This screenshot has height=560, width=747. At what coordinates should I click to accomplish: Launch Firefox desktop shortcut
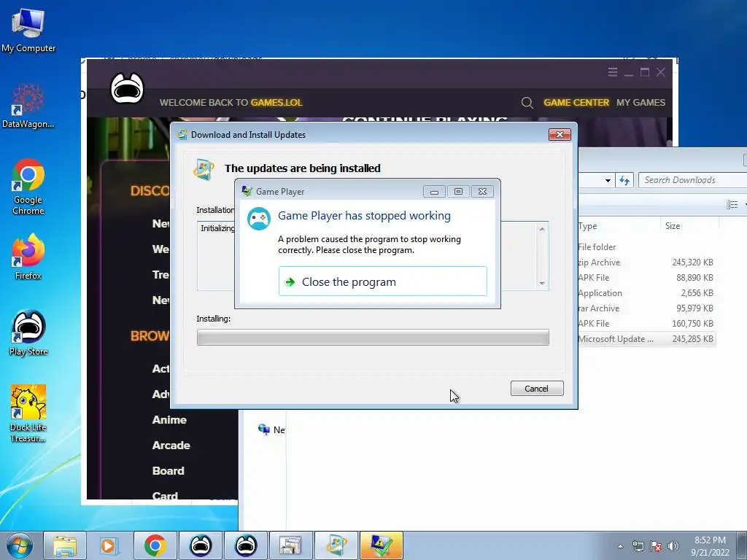28,257
